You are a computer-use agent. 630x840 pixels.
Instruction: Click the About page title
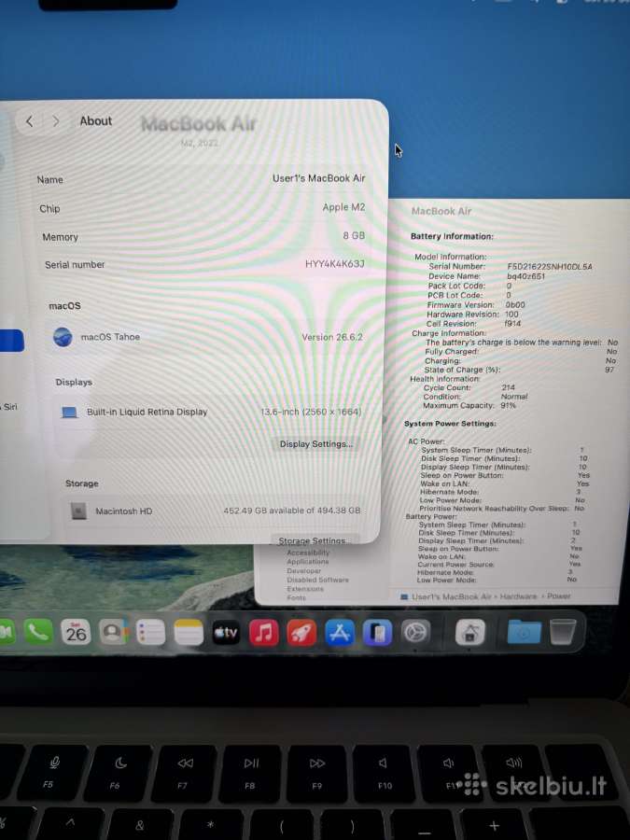click(x=96, y=121)
